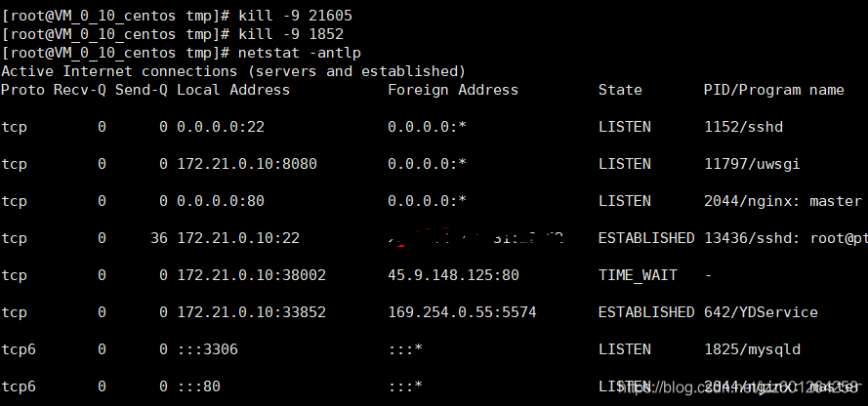Click foreign address 169.254.0.55:5574
This screenshot has height=406, width=868.
pos(462,312)
